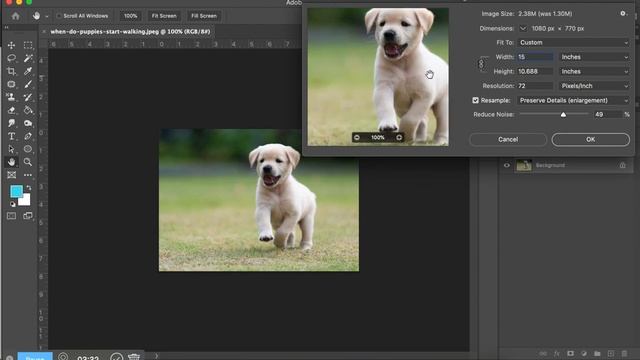Select the Smudge tool

(x=11, y=123)
